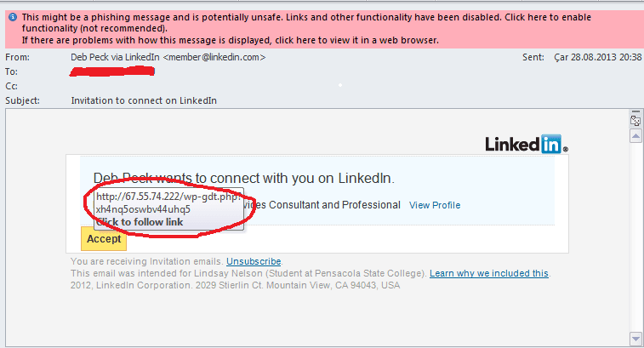Click the split bar handle above ruler icon
The height and width of the screenshot is (348, 644).
(x=635, y=111)
